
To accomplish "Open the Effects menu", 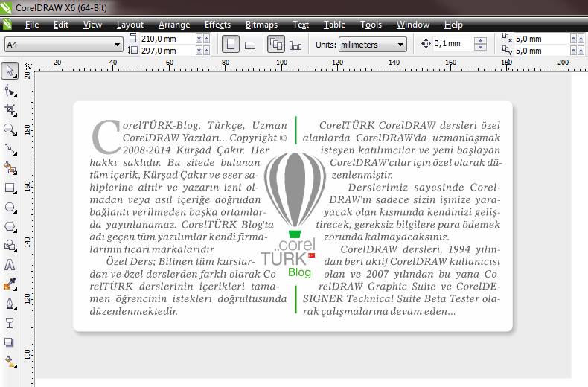I will pos(217,25).
